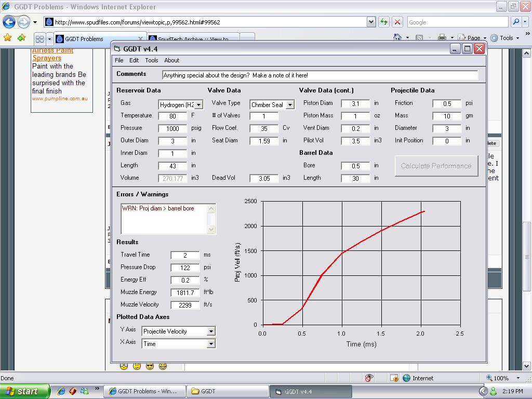Click the Google search magnifier icon

coord(516,22)
